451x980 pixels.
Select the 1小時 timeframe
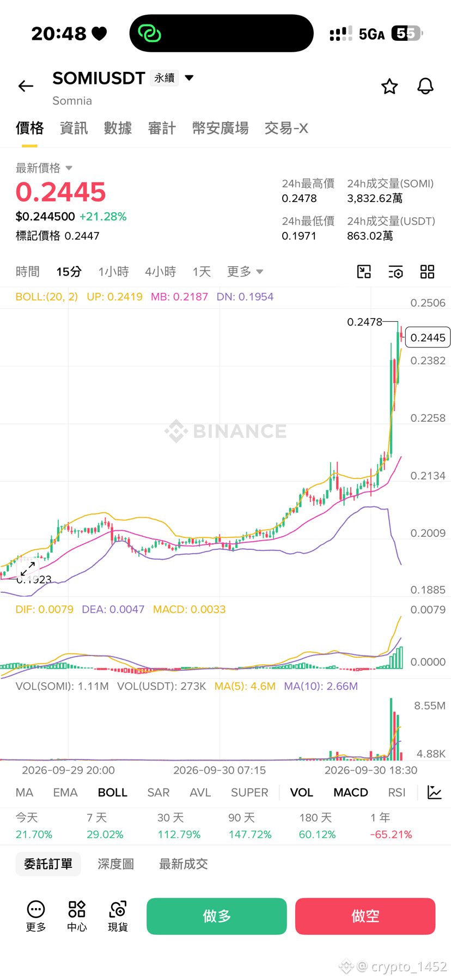click(113, 271)
